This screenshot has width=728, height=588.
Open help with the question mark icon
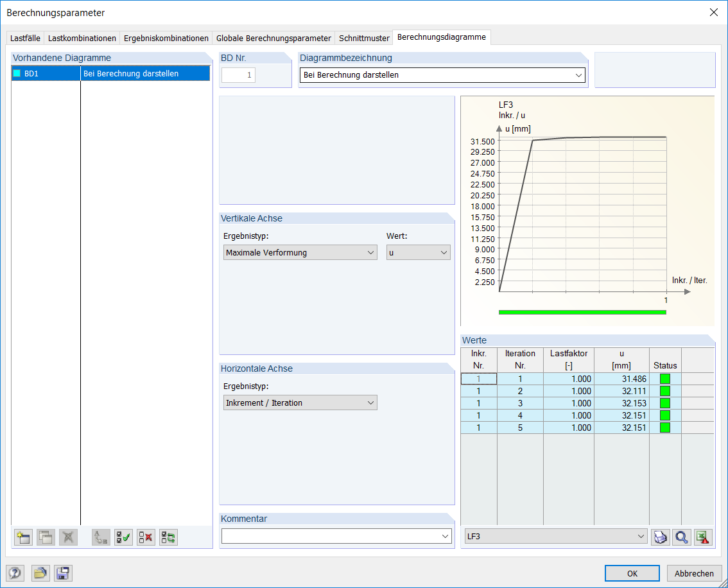click(x=15, y=573)
